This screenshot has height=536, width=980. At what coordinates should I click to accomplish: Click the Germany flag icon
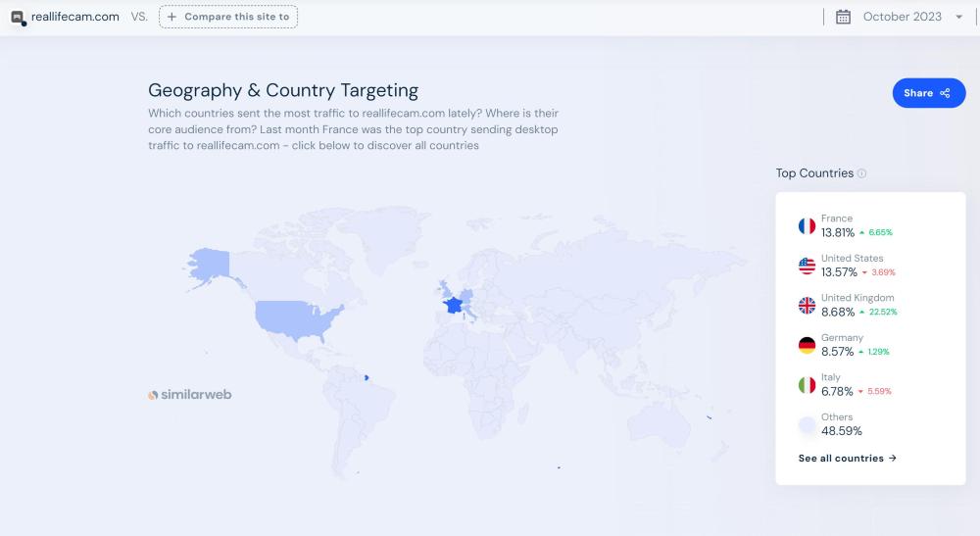(807, 345)
